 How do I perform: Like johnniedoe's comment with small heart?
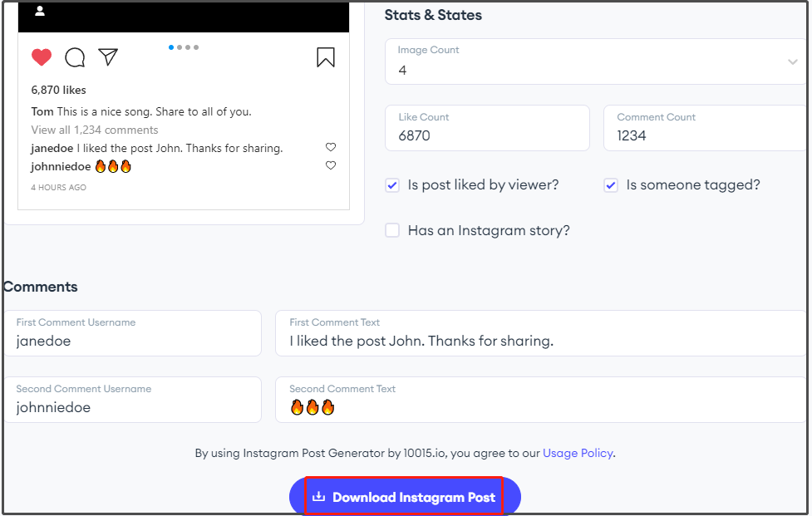click(331, 165)
